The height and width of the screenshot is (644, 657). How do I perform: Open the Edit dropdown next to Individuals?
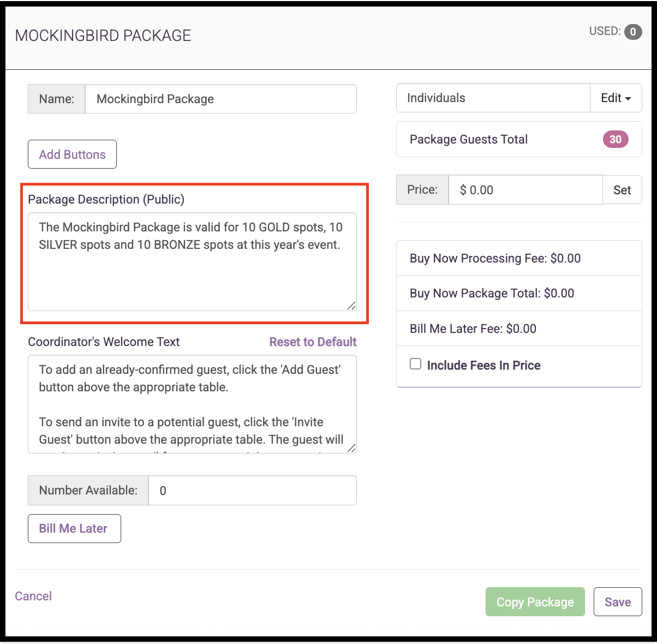(x=616, y=98)
